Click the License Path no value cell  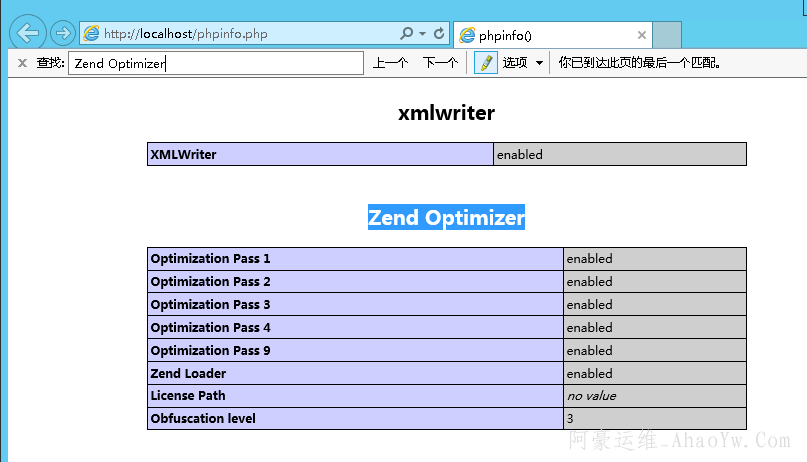pos(591,396)
